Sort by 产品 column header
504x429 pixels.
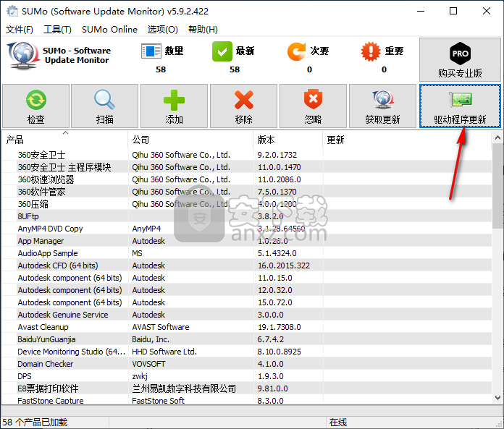coord(64,140)
